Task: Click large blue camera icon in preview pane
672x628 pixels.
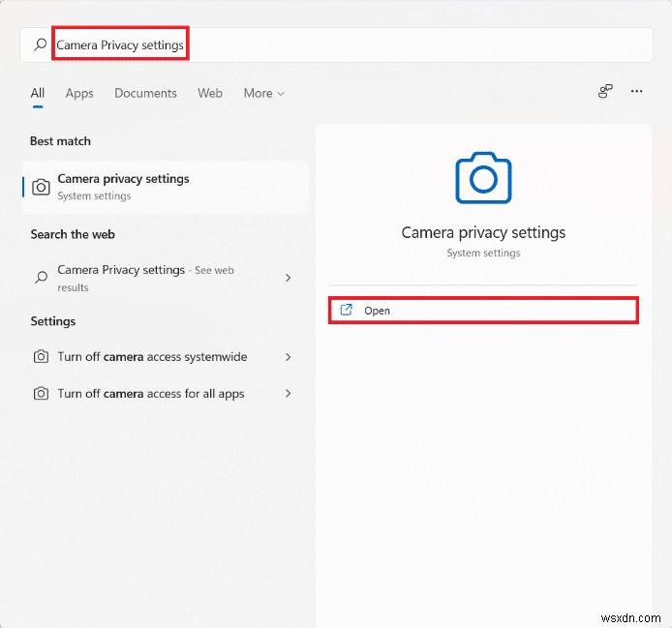Action: point(483,177)
